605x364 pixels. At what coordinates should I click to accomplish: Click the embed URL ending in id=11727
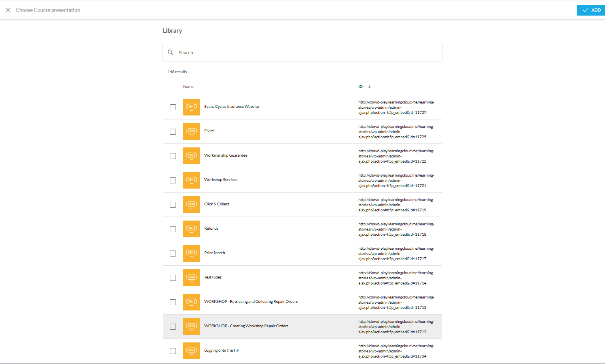click(396, 107)
